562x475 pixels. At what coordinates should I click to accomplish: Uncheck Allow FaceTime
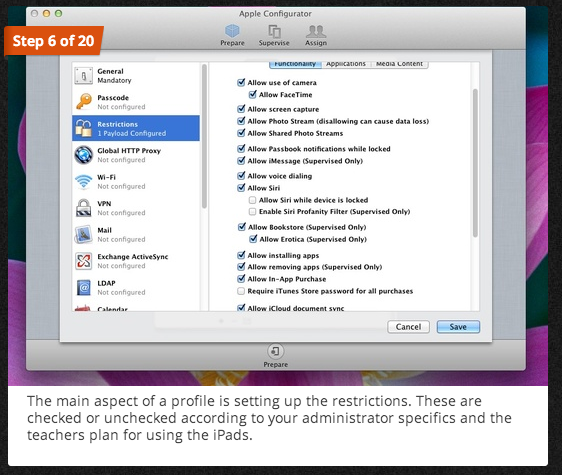[x=253, y=94]
